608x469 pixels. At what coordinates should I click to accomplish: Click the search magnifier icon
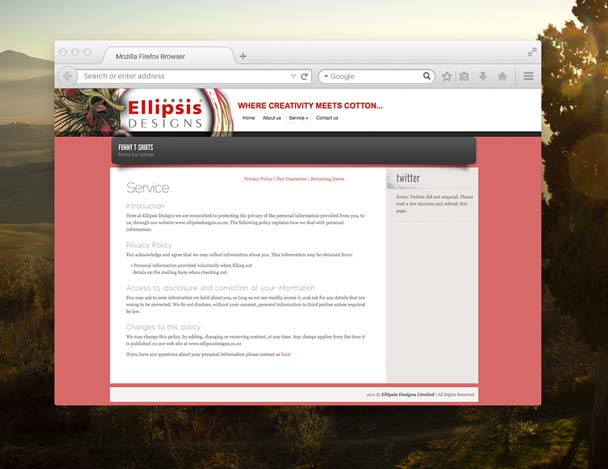tap(427, 76)
